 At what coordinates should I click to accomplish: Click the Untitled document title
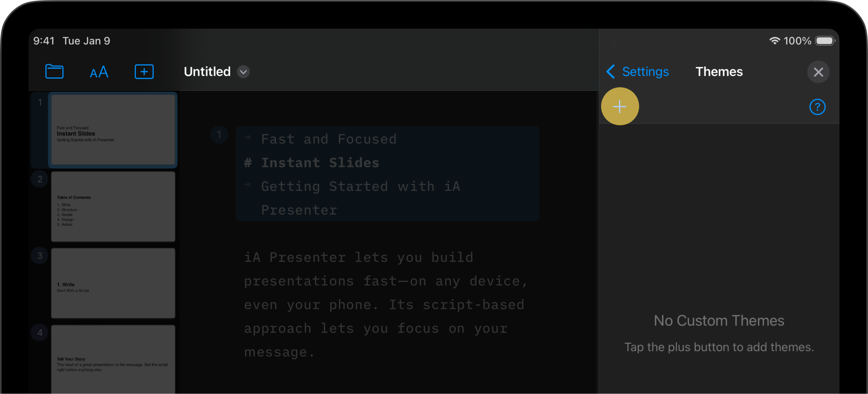[x=207, y=72]
